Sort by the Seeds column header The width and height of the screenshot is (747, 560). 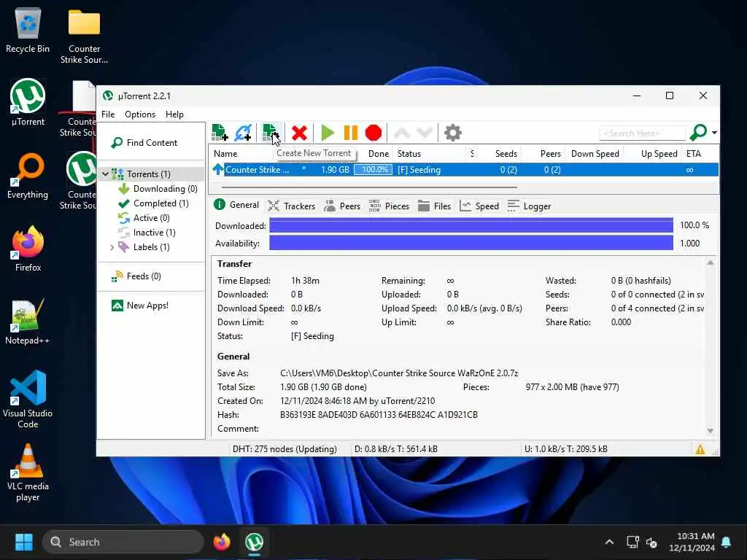click(506, 154)
